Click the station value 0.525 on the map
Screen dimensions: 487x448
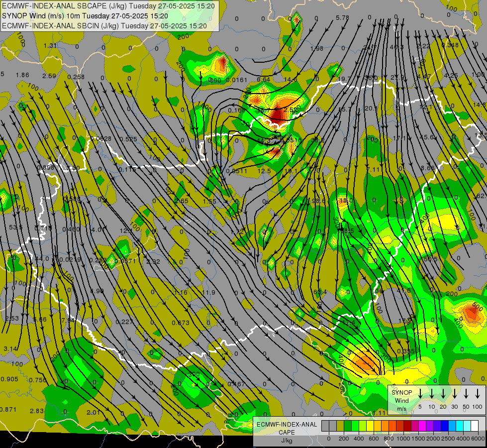pos(128,139)
